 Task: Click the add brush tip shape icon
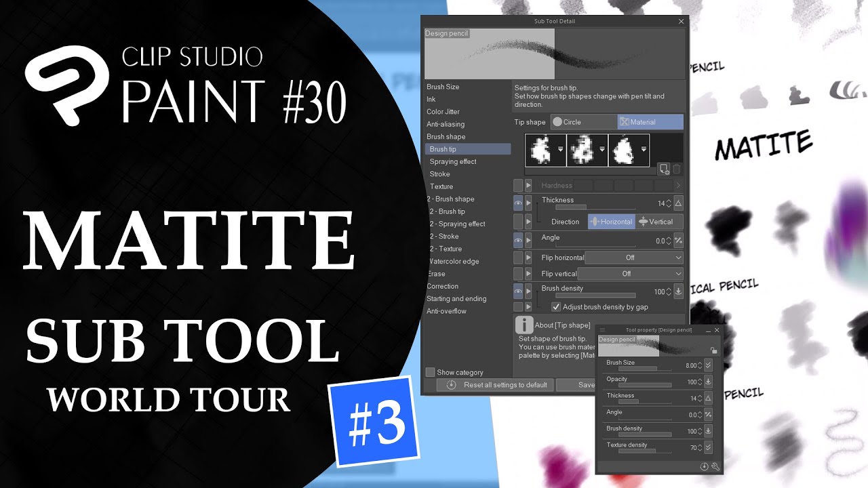point(664,169)
